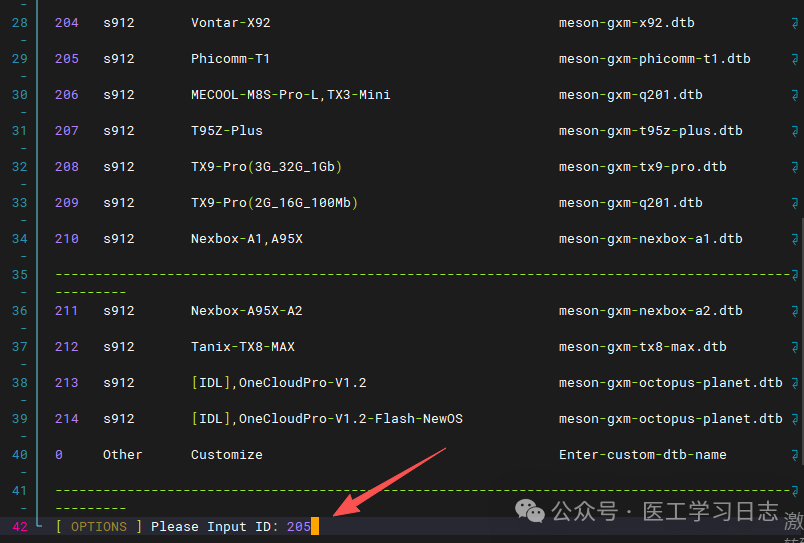Select ID 205 in the Phicomm-T1 row
This screenshot has height=543, width=804.
point(67,58)
